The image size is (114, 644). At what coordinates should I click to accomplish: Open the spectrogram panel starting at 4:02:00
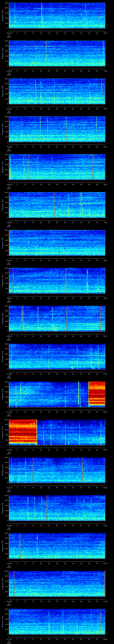click(57, 54)
